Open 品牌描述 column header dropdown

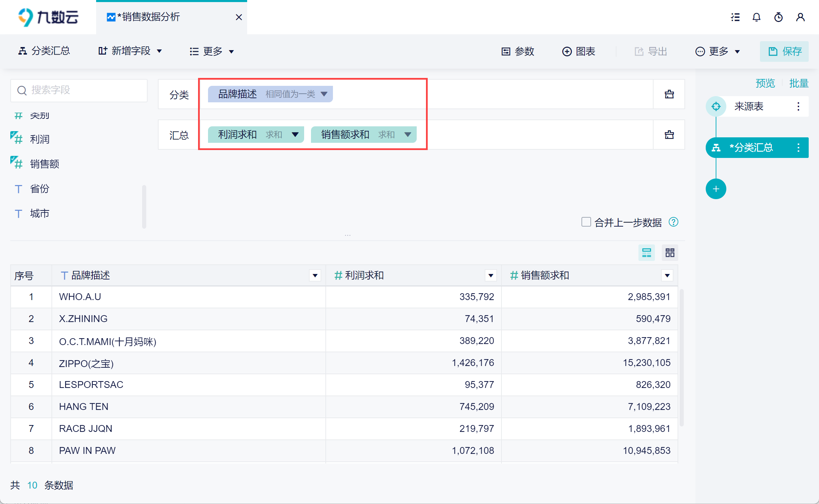click(315, 275)
